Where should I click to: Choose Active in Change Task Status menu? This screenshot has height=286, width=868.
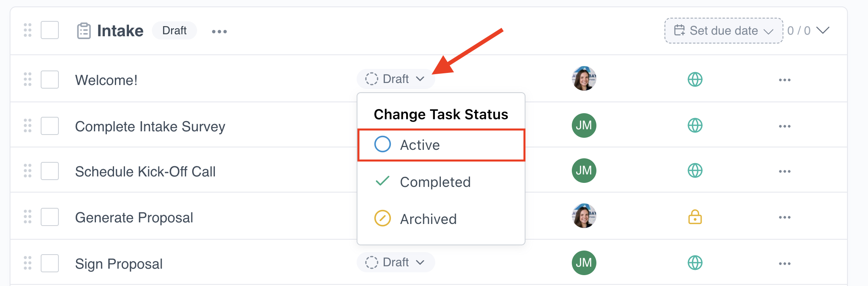point(441,145)
